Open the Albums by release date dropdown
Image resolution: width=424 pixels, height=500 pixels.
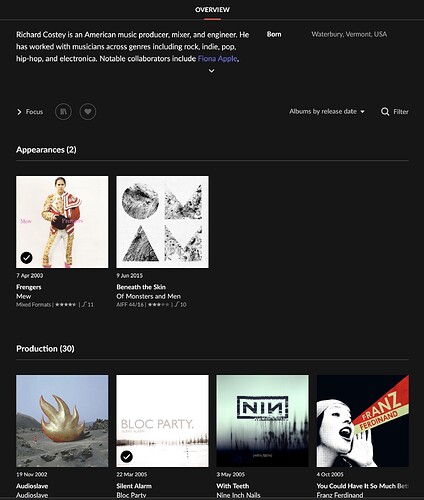point(327,111)
